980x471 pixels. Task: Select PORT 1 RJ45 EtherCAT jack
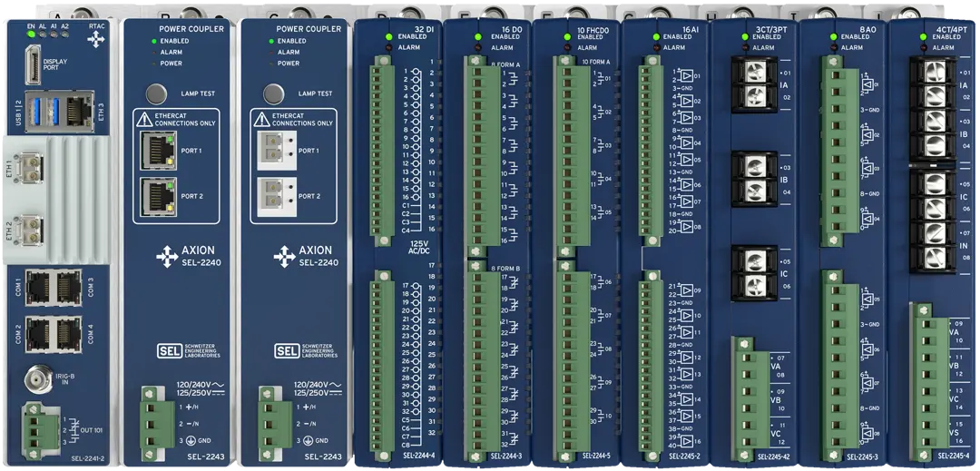point(158,152)
